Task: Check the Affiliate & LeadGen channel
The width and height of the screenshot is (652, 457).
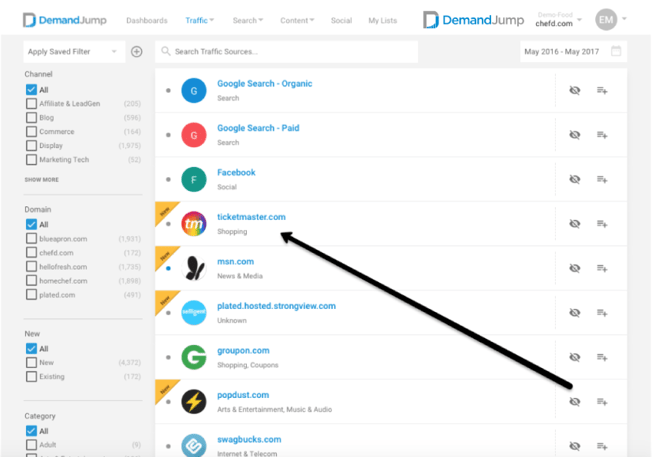Action: point(31,104)
